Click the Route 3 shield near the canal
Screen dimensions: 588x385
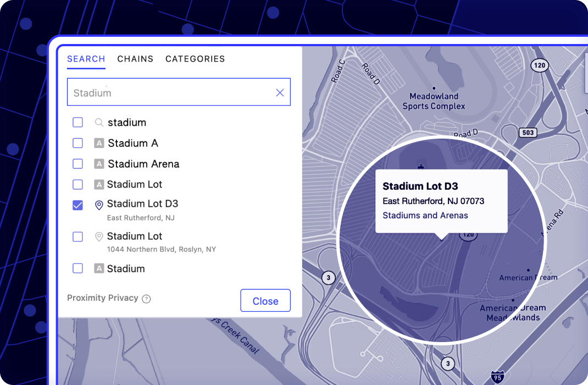[329, 278]
